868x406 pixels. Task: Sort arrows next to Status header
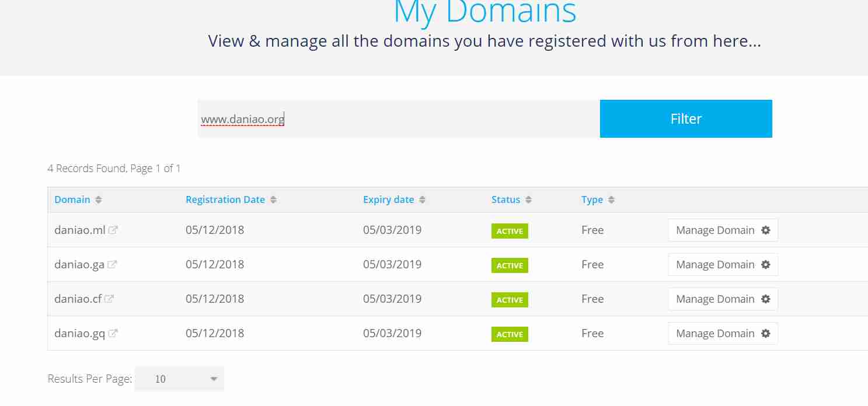[528, 199]
